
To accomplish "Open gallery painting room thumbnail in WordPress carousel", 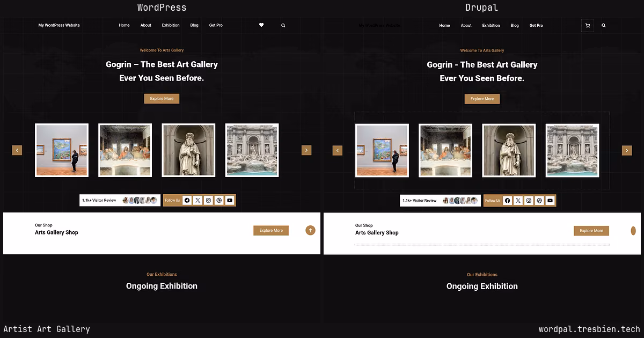I will pyautogui.click(x=62, y=150).
